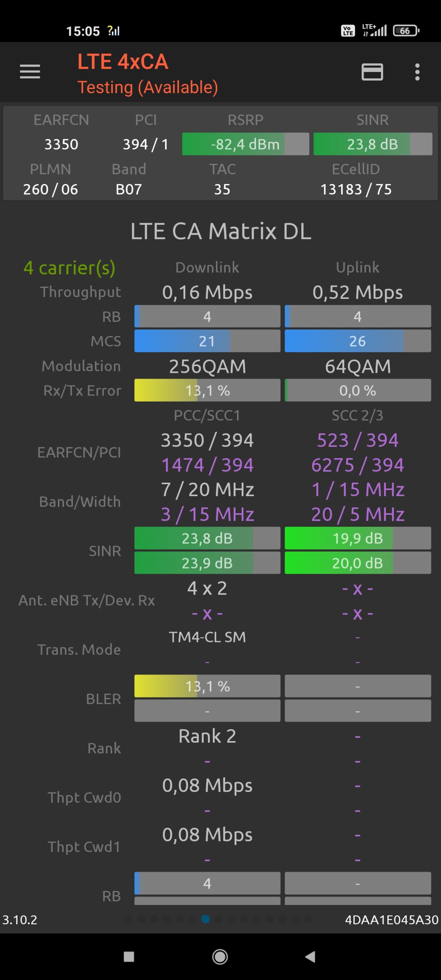441x980 pixels.
Task: Open recent apps with square button
Action: tap(129, 957)
